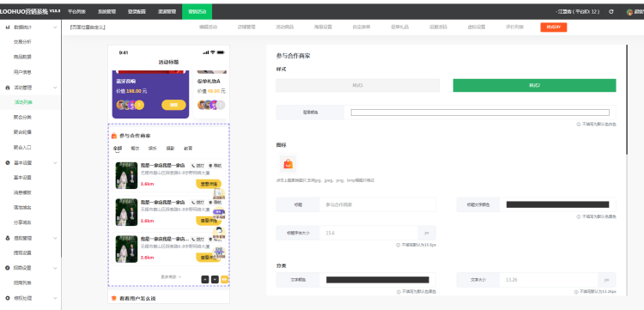Open the green 营销活动 top menu tab
The height and width of the screenshot is (310, 644).
pyautogui.click(x=197, y=12)
